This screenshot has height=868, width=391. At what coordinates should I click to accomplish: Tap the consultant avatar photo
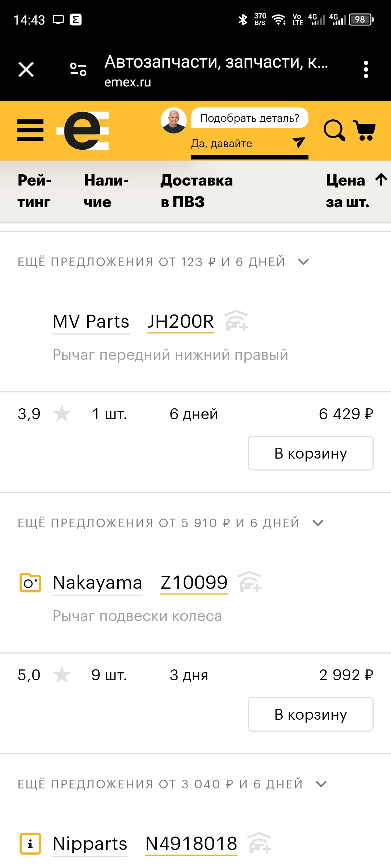tap(174, 120)
